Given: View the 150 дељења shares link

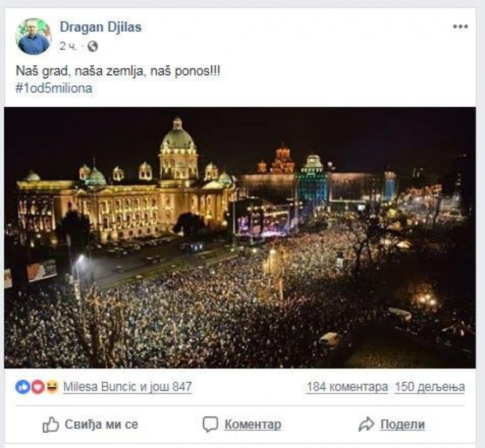Looking at the screenshot, I should 429,387.
